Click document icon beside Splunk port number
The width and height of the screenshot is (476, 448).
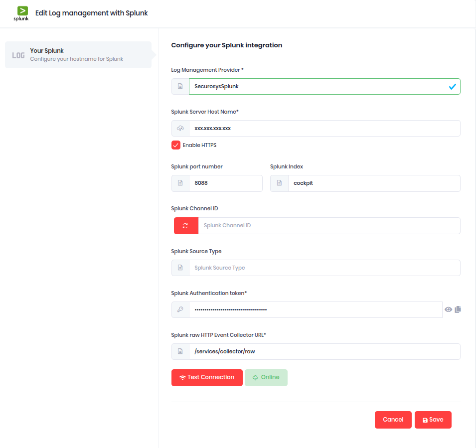click(180, 183)
